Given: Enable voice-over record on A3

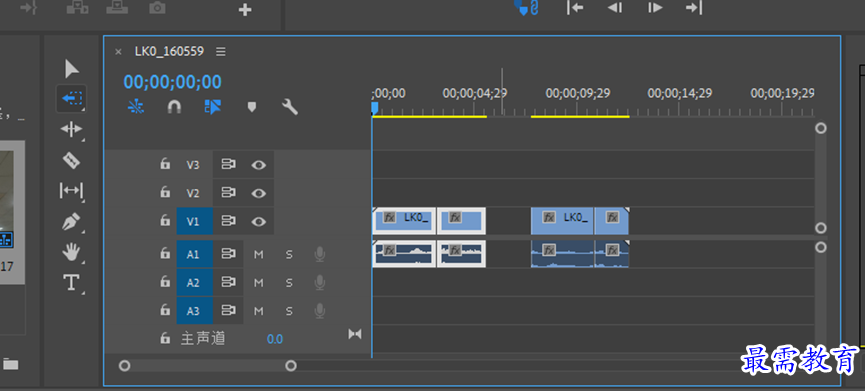Looking at the screenshot, I should point(319,311).
